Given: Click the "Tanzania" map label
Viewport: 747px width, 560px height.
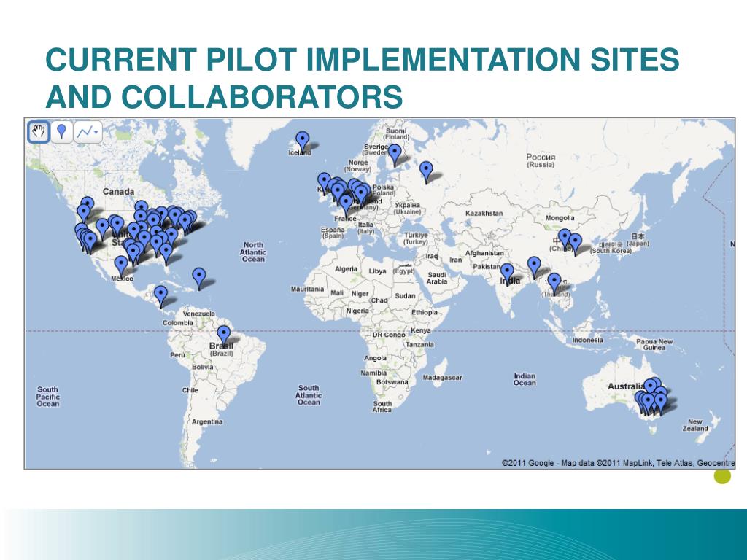Looking at the screenshot, I should (419, 344).
